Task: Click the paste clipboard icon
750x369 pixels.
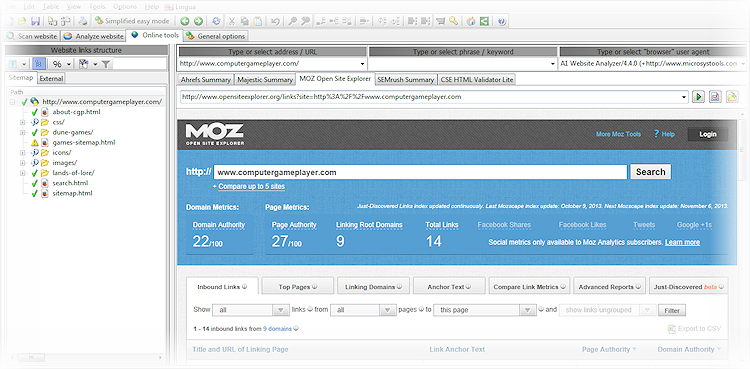Action: [x=258, y=21]
